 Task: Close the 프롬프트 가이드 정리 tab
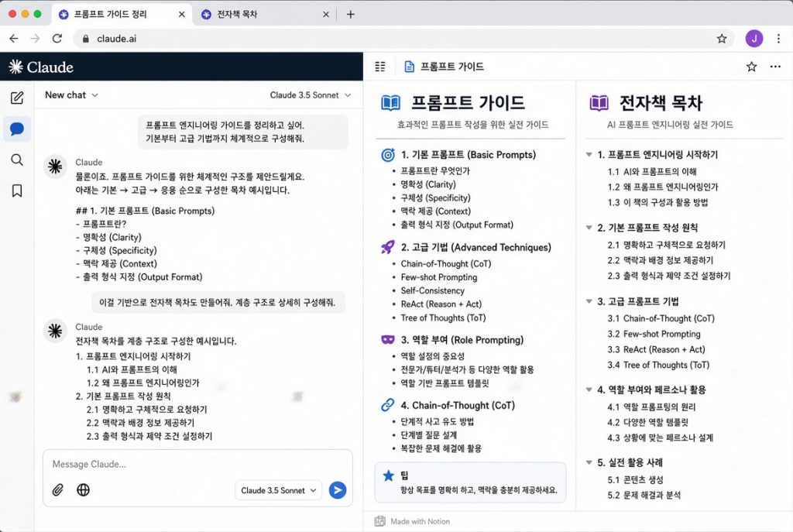(181, 14)
